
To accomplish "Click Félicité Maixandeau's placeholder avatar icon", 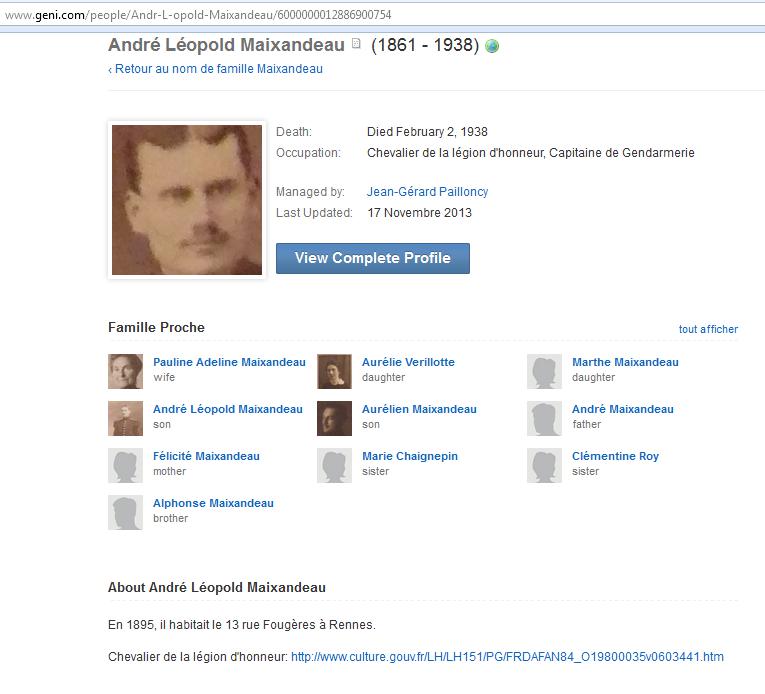I will click(125, 466).
